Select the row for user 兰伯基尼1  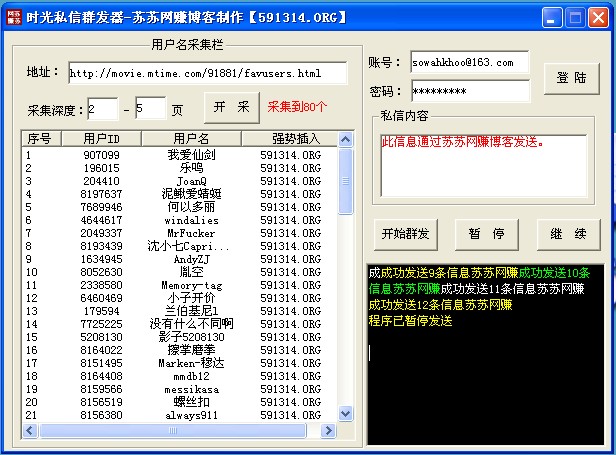click(180, 311)
